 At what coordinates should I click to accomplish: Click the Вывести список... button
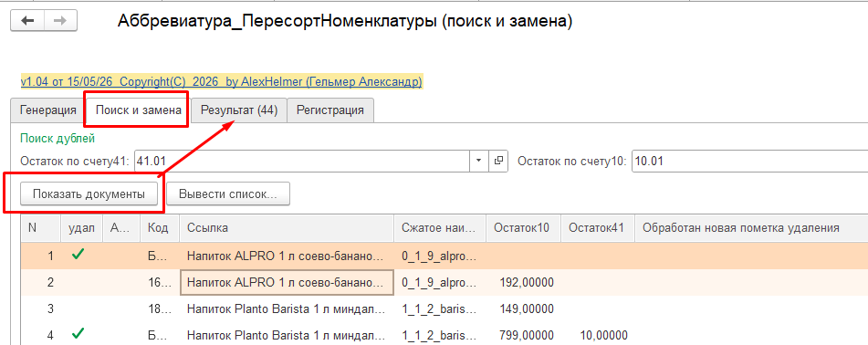[x=228, y=194]
